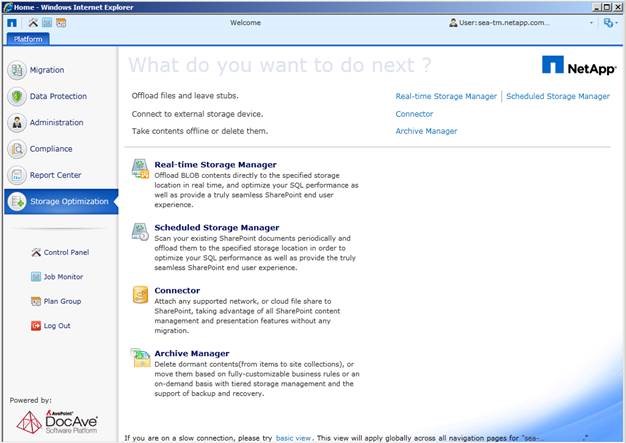Click top Real-time Storage Manager quick link
626x443 pixels.
(x=446, y=96)
